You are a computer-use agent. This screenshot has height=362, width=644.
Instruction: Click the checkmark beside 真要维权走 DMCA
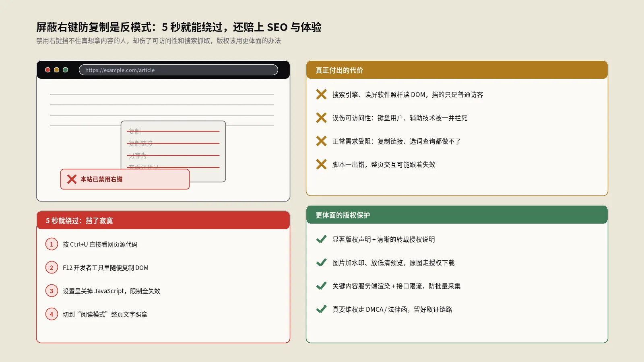coord(321,309)
